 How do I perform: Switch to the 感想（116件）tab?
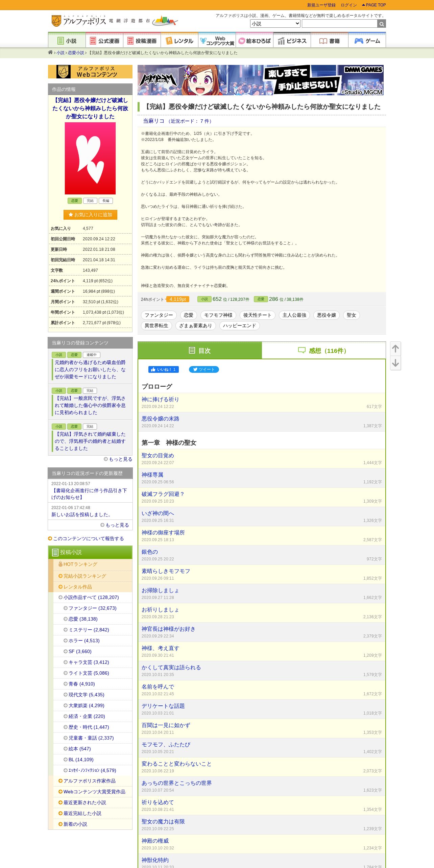click(x=323, y=351)
